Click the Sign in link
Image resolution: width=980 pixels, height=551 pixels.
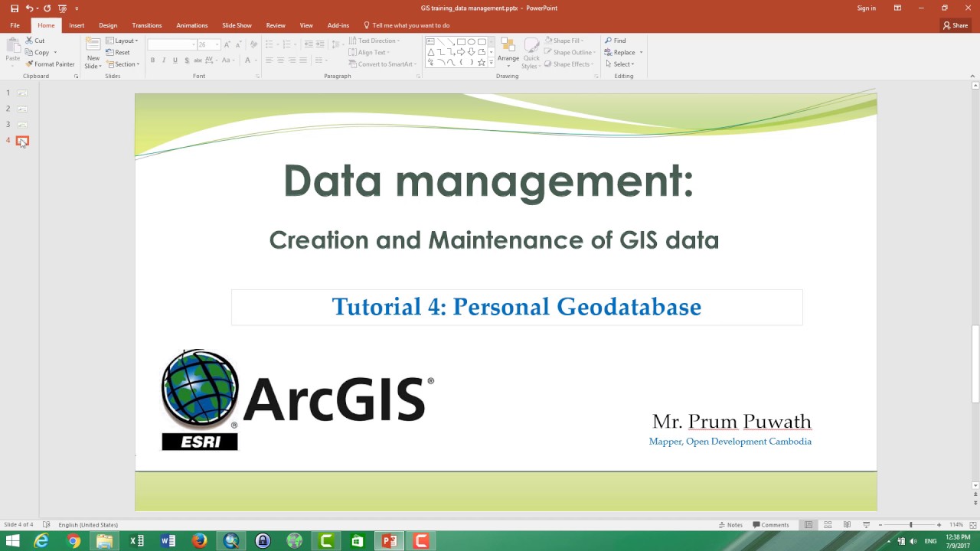867,8
